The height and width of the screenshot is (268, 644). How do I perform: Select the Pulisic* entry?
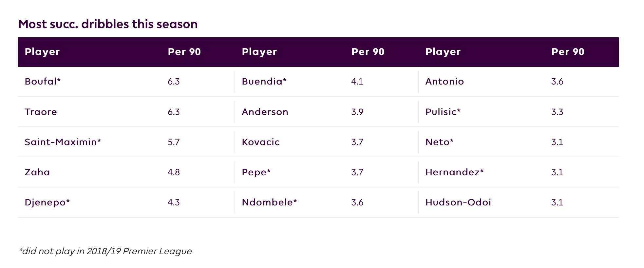coord(443,112)
